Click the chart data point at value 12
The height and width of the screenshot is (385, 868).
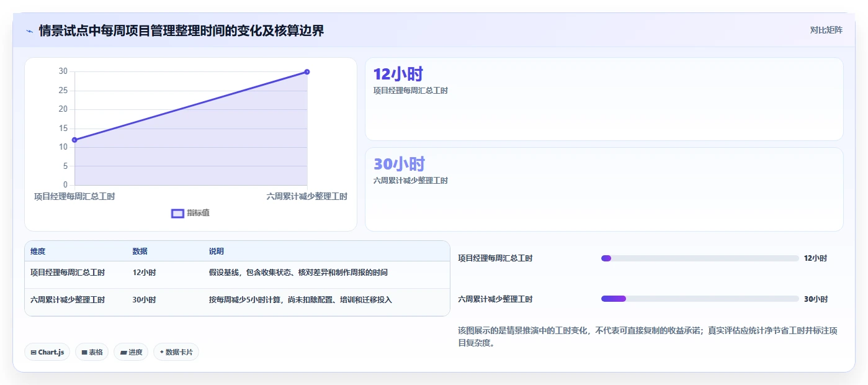pos(74,140)
